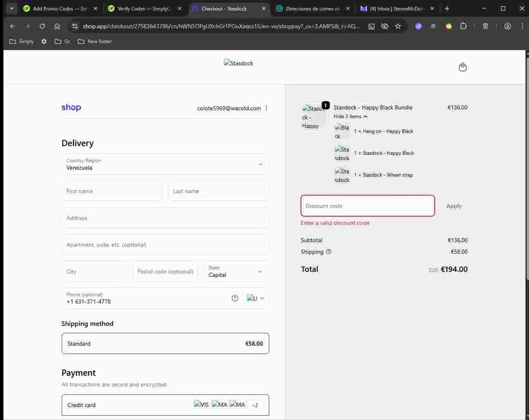Open account options menu beside the email
529x420 pixels.
click(266, 108)
